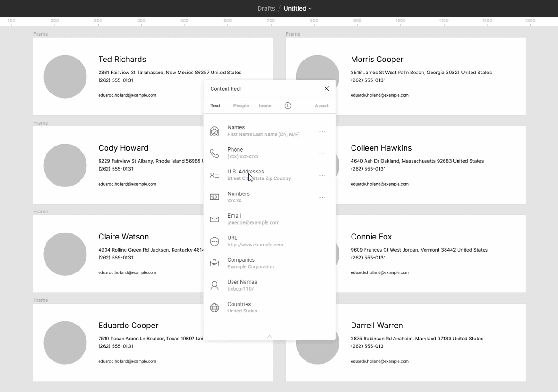Switch to the Icons tab

point(265,106)
